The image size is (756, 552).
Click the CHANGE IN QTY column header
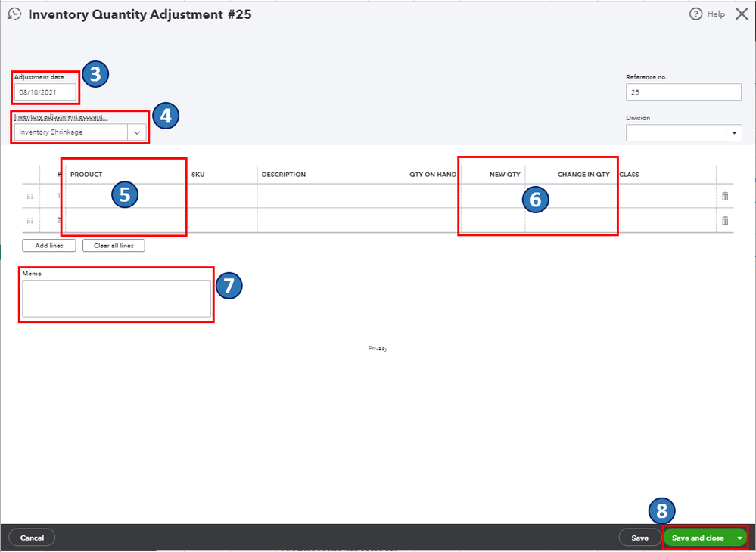[583, 175]
